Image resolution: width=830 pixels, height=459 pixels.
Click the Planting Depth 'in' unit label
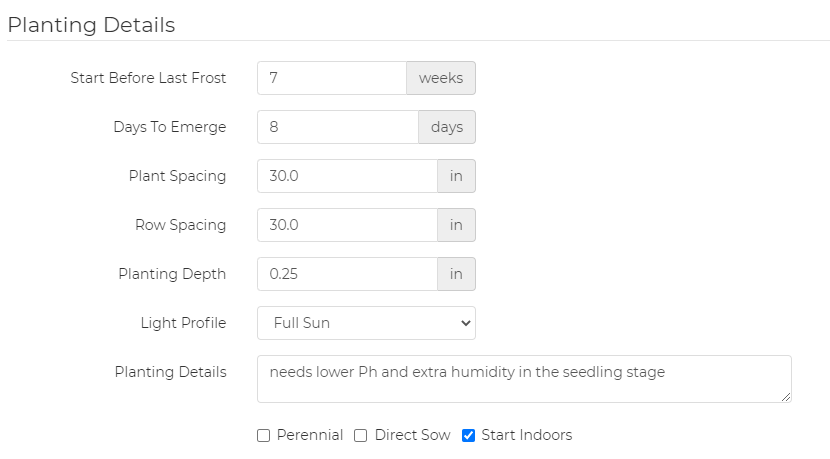pos(456,274)
